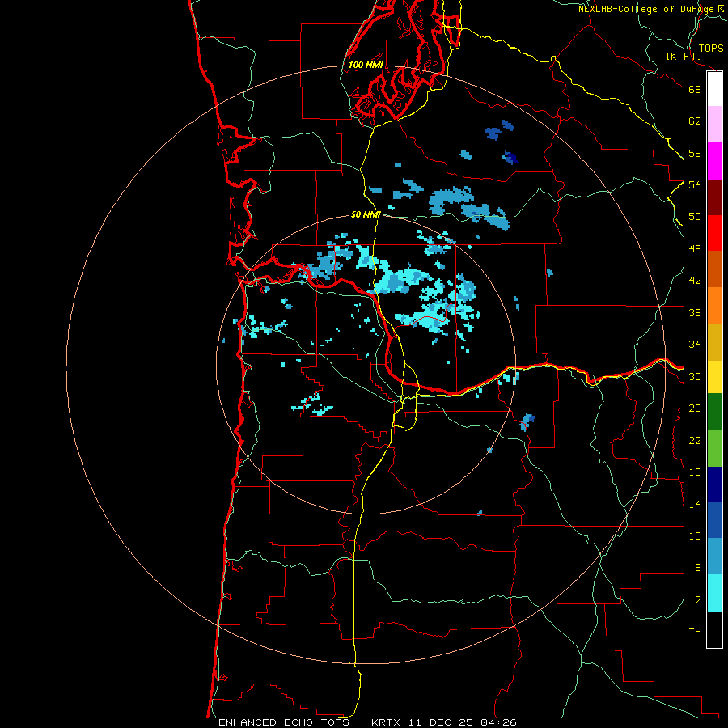This screenshot has width=728, height=728.
Task: Click the black TH swatch at legend bottom
Action: click(714, 629)
